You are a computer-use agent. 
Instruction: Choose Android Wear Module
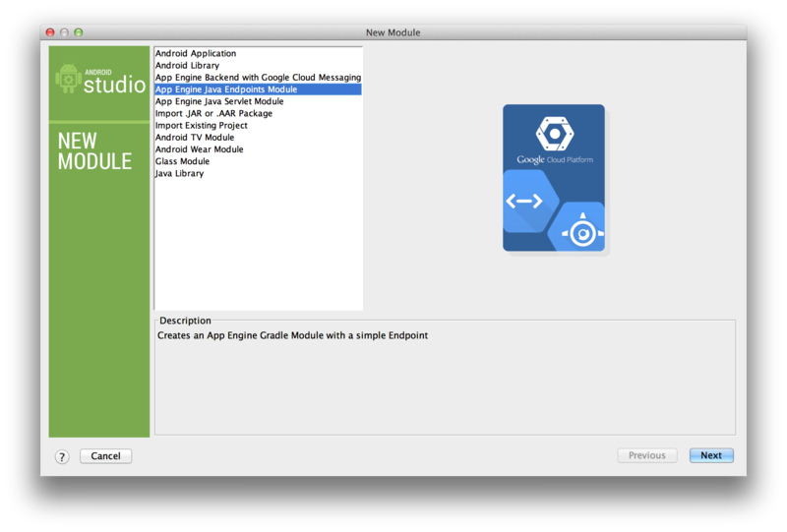point(258,149)
